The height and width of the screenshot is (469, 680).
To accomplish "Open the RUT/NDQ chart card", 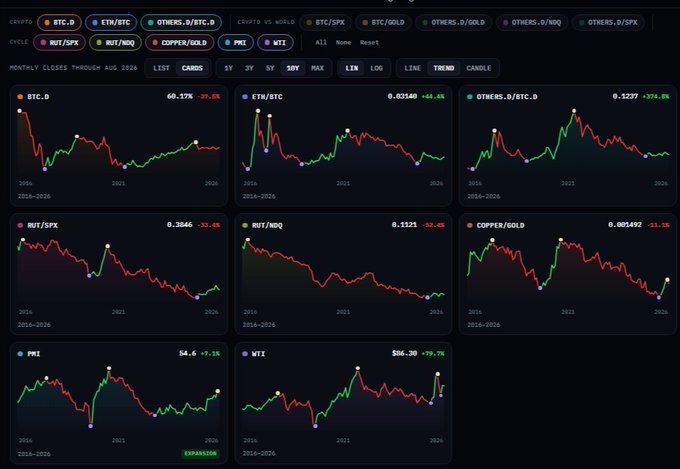I will click(x=343, y=274).
